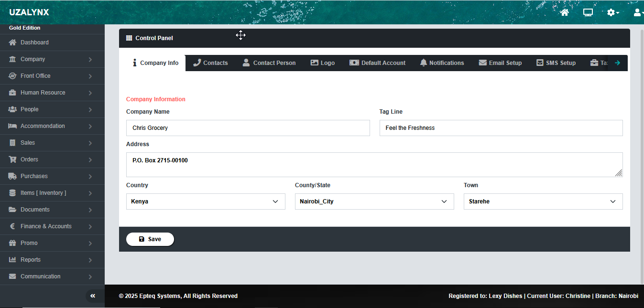
Task: Click the Control Panel grid icon
Action: pos(129,38)
